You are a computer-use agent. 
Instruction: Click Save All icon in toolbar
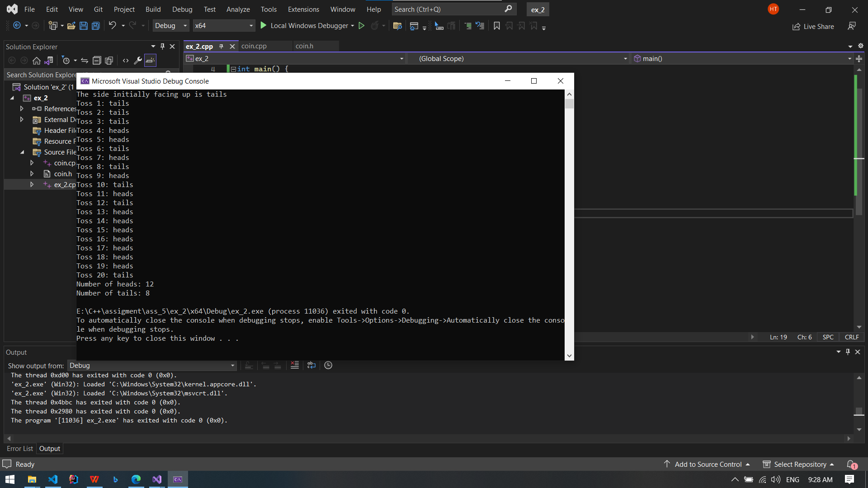point(96,26)
